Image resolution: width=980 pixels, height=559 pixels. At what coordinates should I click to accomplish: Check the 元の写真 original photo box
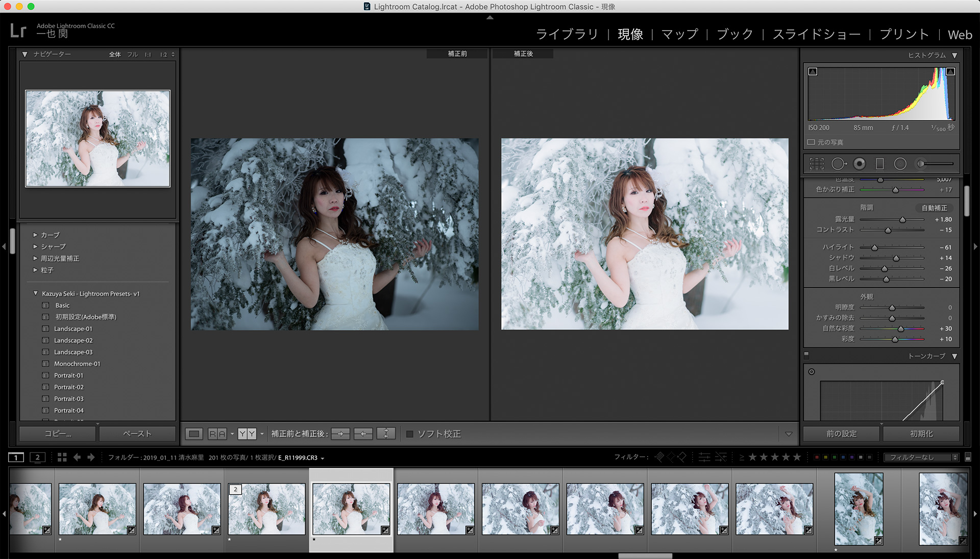pos(811,142)
